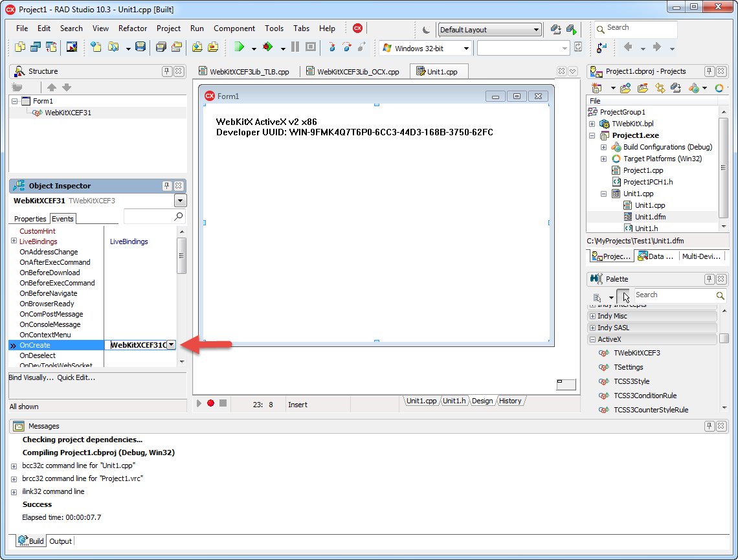Click the Add File to Project icon
This screenshot has width=738, height=560.
pos(197,47)
